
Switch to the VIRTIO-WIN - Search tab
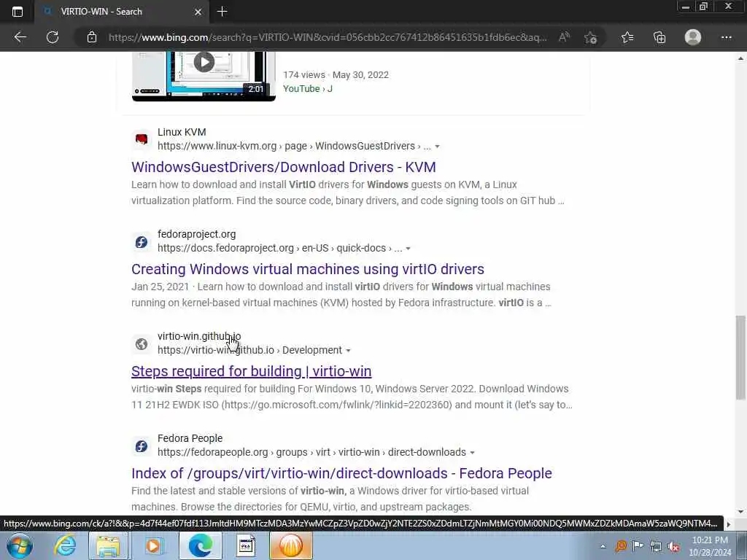click(x=122, y=12)
